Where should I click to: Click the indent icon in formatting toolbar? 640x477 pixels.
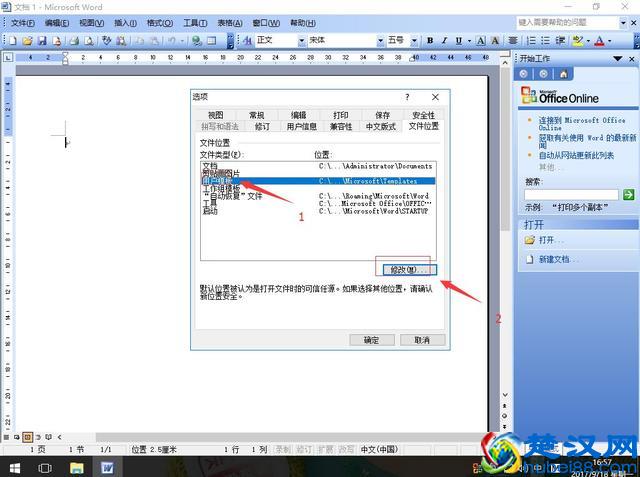pos(560,40)
